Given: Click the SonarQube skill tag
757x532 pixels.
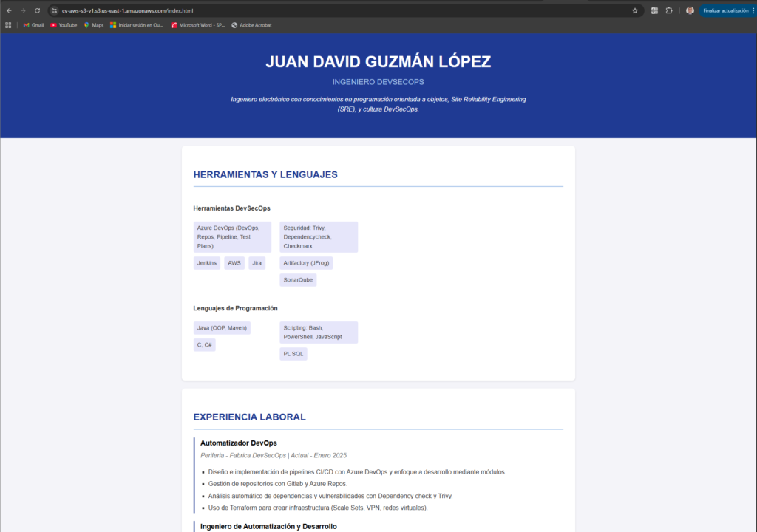Looking at the screenshot, I should coord(298,280).
